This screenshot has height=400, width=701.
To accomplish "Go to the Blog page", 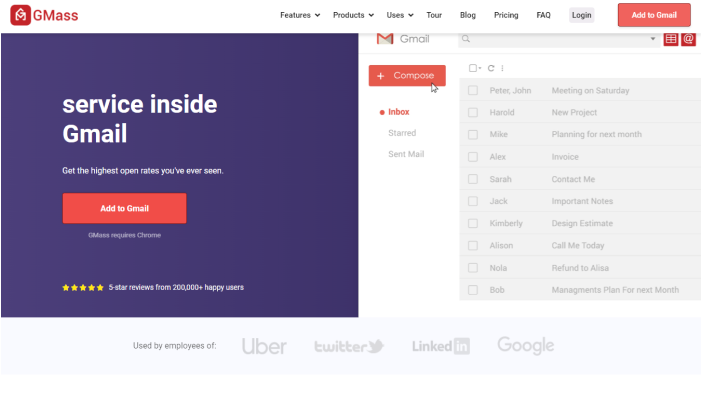I will [468, 15].
